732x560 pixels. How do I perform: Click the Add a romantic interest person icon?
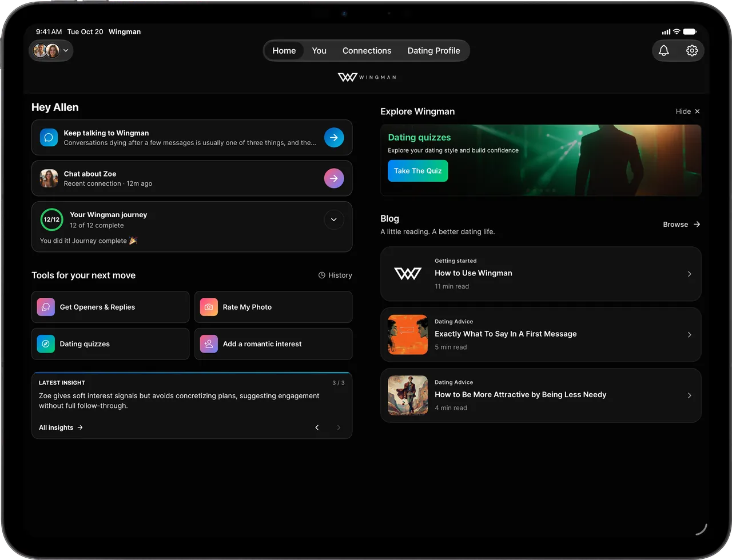point(209,344)
